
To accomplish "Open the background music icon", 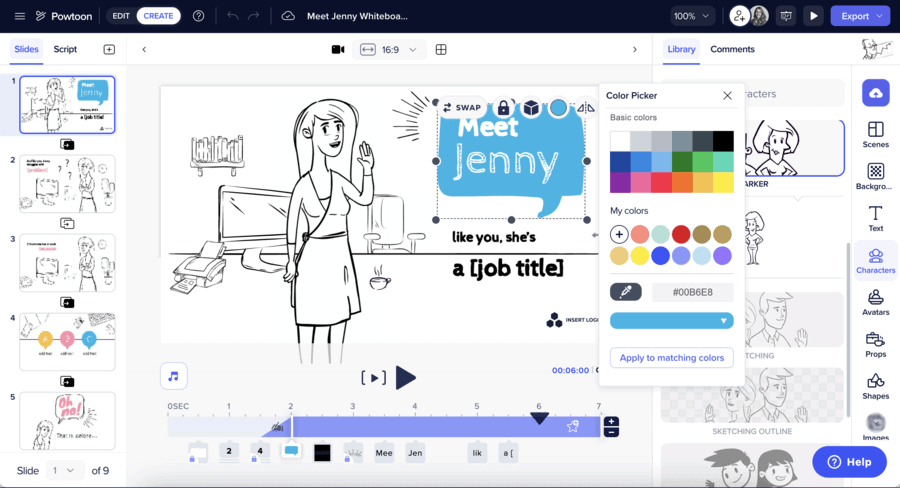I will point(174,376).
